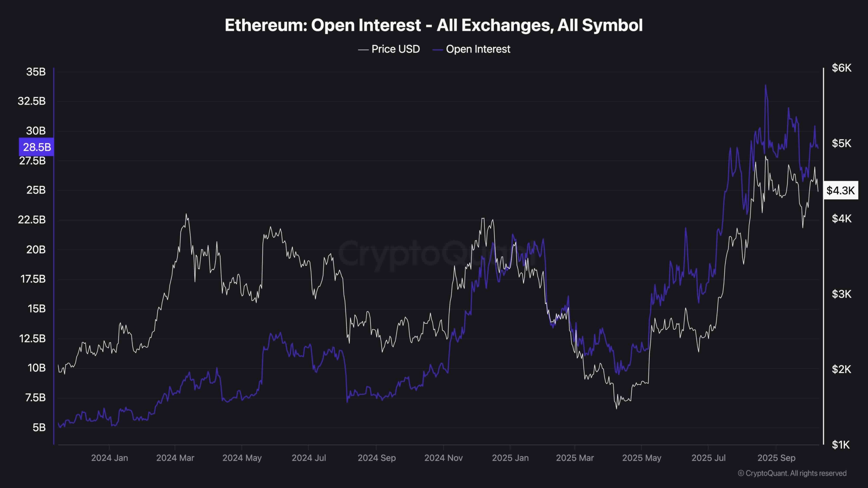Click the 5B left axis label
Image resolution: width=868 pixels, height=488 pixels.
[x=39, y=428]
